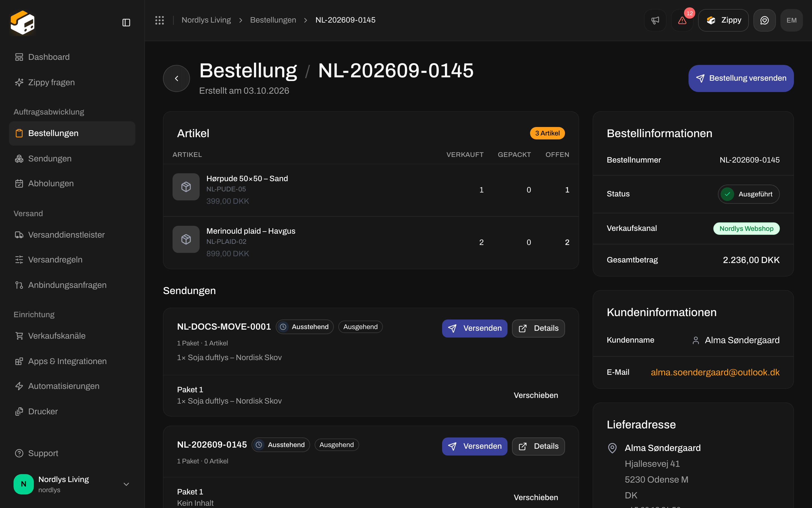Open Zippy fragen in the sidebar

tap(72, 82)
